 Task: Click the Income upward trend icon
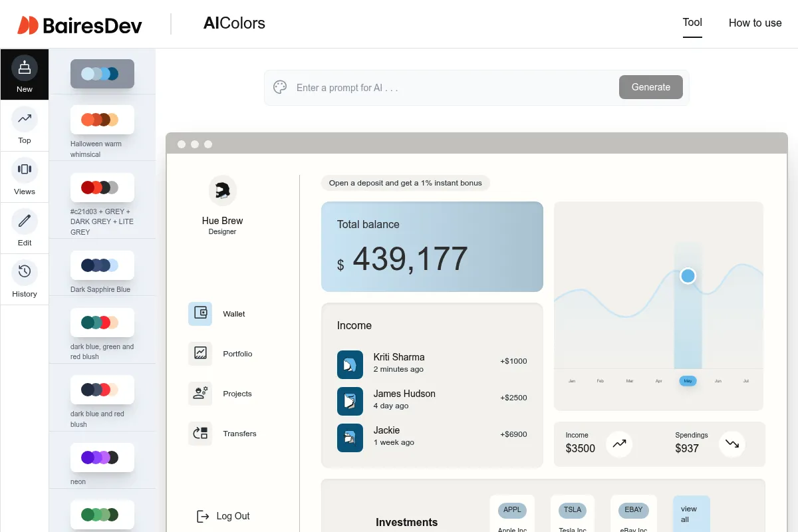[x=619, y=444]
